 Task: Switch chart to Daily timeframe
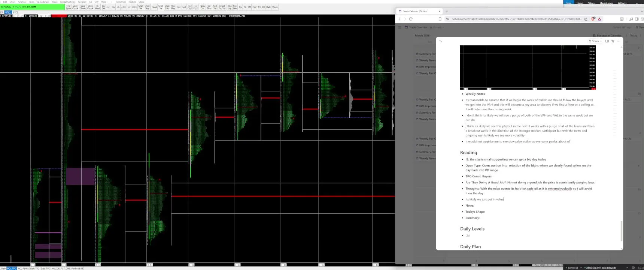pyautogui.click(x=268, y=7)
